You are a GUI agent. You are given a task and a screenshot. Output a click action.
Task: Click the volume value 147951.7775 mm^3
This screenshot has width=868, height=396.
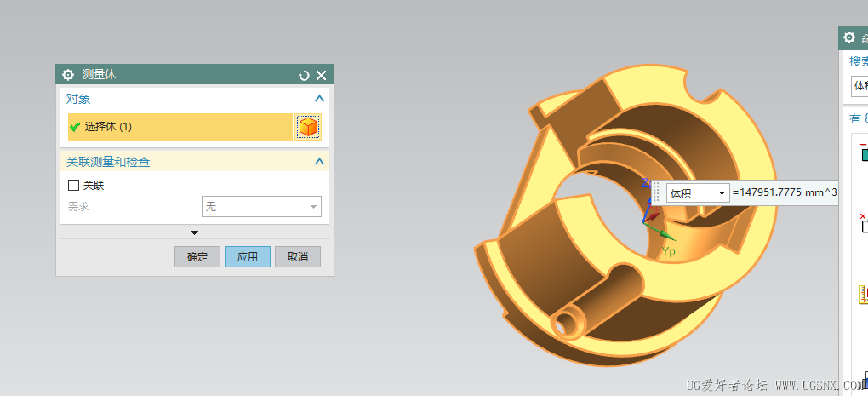[785, 192]
